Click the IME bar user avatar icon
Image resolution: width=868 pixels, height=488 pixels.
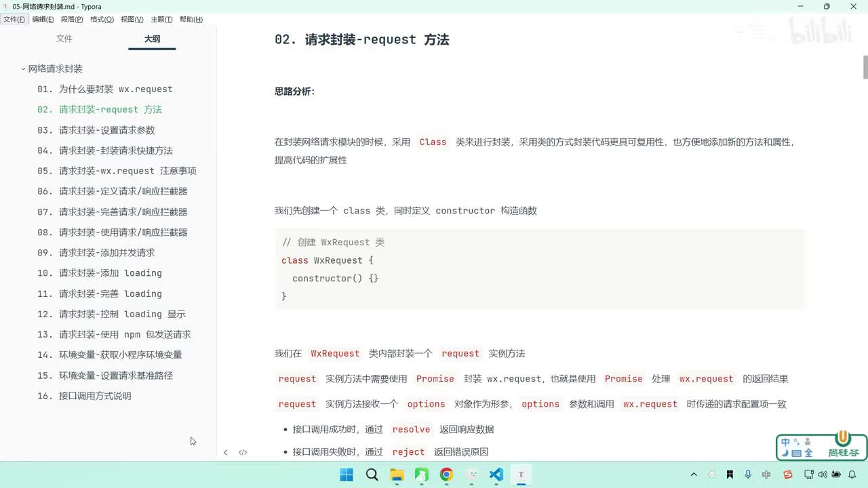click(x=808, y=442)
